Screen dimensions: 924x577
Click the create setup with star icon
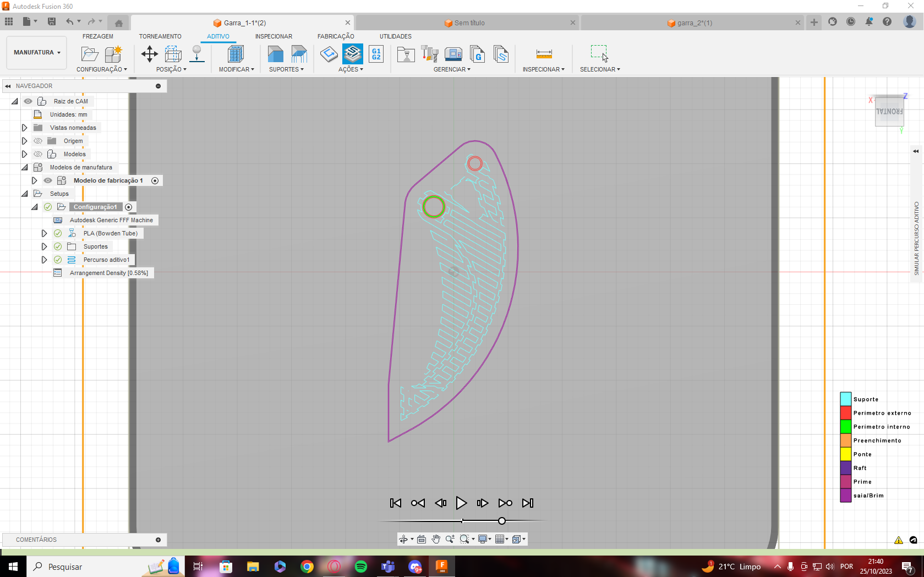(x=114, y=54)
